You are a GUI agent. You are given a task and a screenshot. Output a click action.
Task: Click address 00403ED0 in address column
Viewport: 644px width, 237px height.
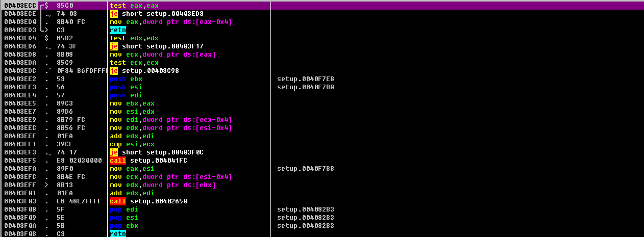tap(20, 22)
